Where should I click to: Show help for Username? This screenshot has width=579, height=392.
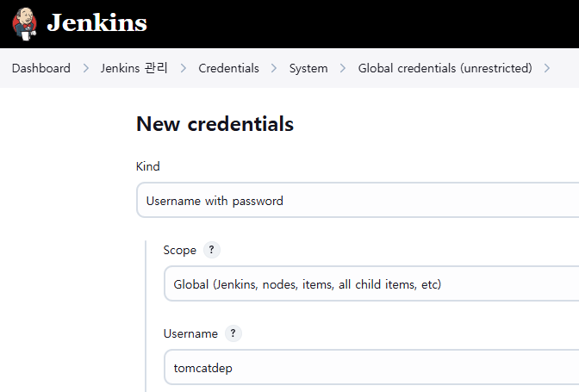point(233,333)
